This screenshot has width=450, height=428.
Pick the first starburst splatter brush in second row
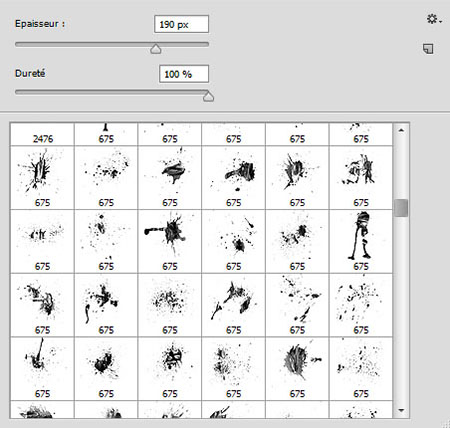tap(42, 177)
